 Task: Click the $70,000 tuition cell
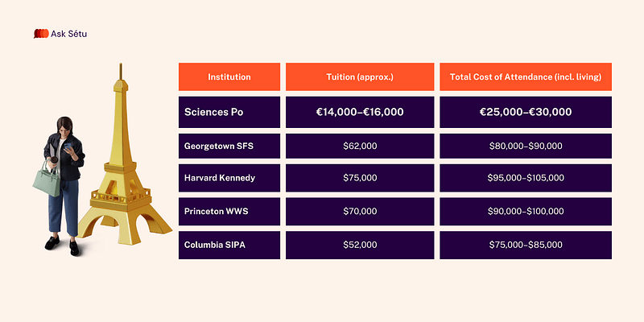pyautogui.click(x=360, y=211)
